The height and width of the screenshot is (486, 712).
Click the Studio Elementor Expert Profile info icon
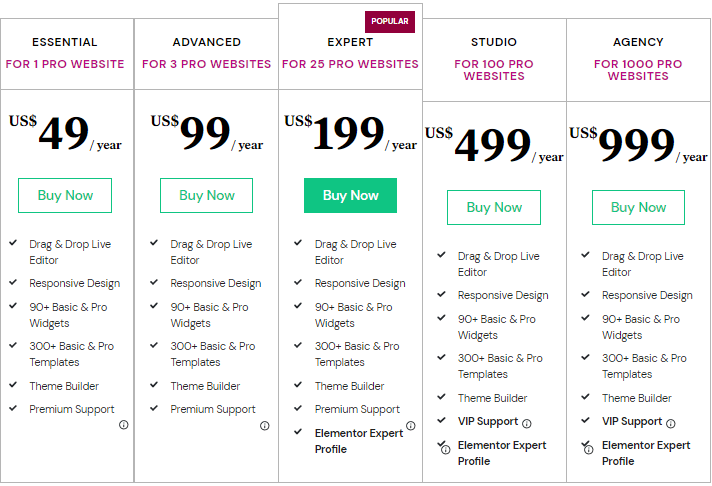point(446,450)
